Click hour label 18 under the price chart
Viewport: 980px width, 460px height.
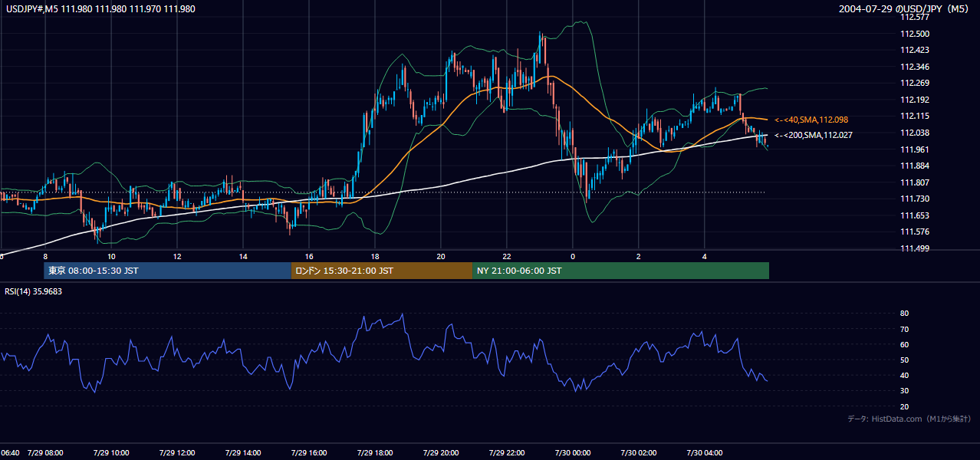[x=375, y=256]
